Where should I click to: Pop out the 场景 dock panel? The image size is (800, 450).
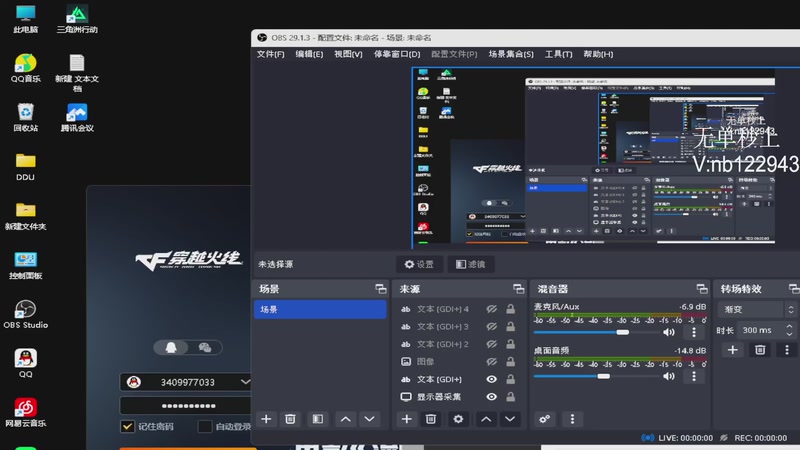(x=381, y=289)
